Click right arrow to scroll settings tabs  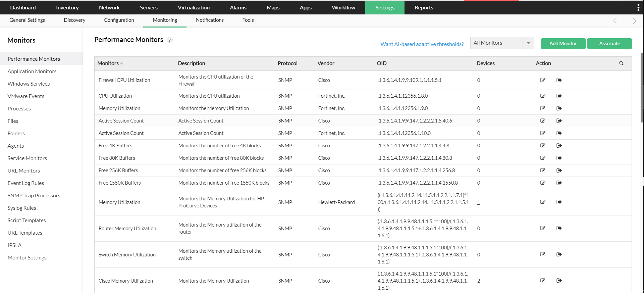tap(634, 21)
